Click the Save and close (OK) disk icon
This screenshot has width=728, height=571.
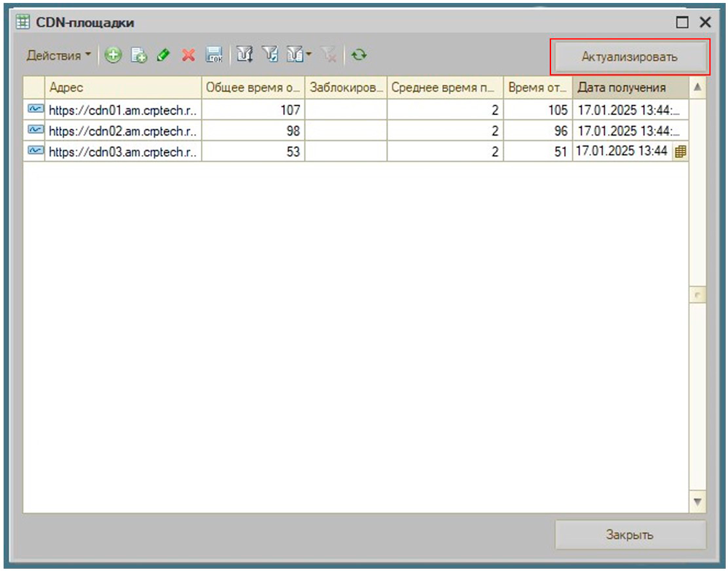(x=213, y=55)
